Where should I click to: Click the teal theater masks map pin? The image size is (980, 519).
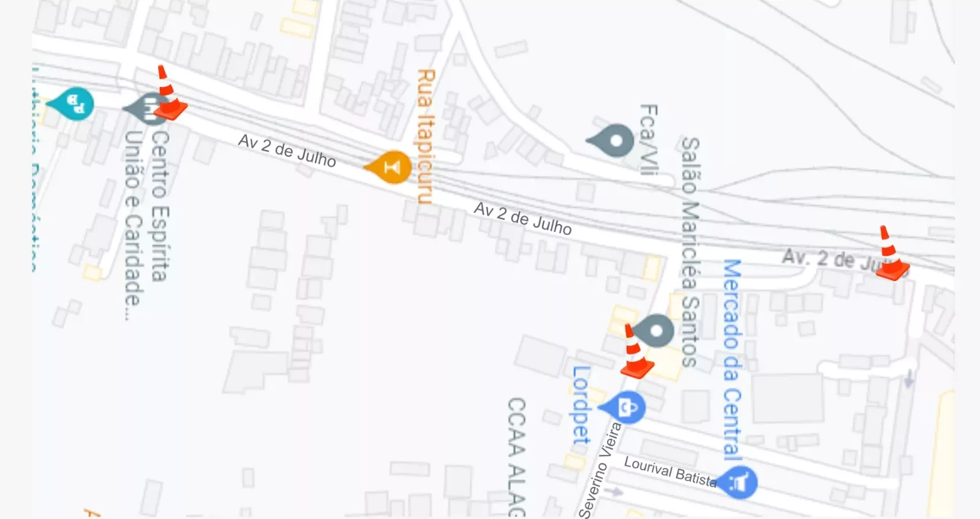click(72, 103)
